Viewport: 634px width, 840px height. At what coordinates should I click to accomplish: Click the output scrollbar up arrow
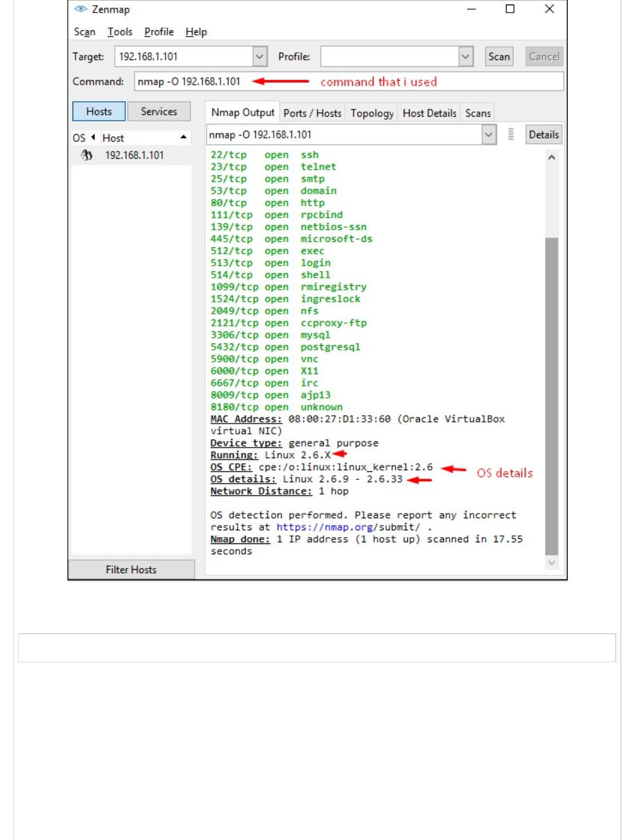[552, 157]
